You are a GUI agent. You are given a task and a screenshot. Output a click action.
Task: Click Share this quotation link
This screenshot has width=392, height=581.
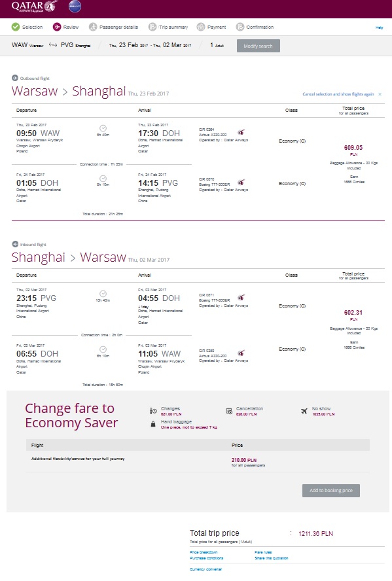coord(271,558)
